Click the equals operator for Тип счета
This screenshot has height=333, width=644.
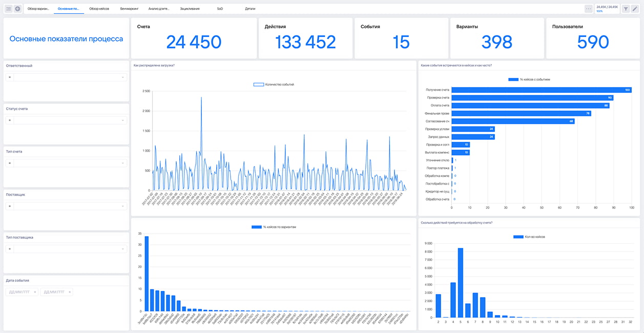click(10, 163)
